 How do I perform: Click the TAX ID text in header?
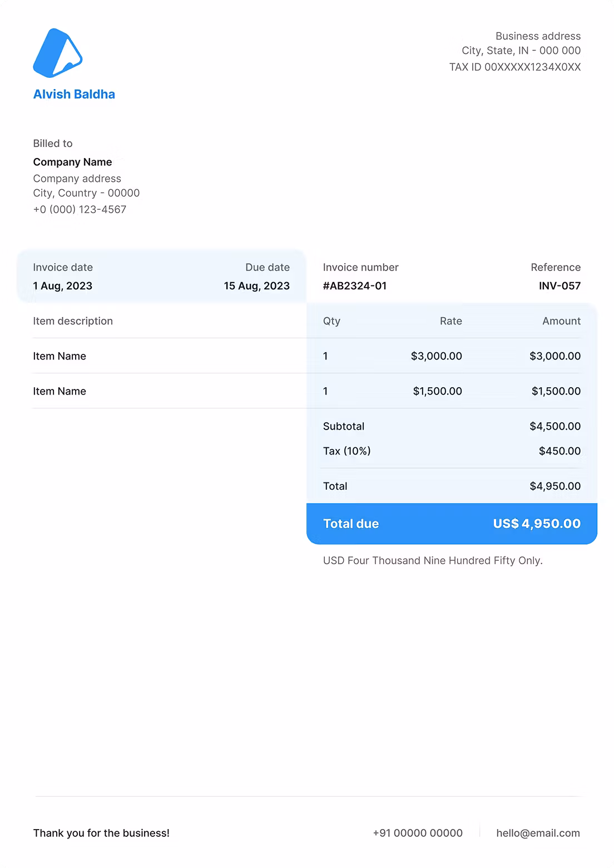pos(515,67)
